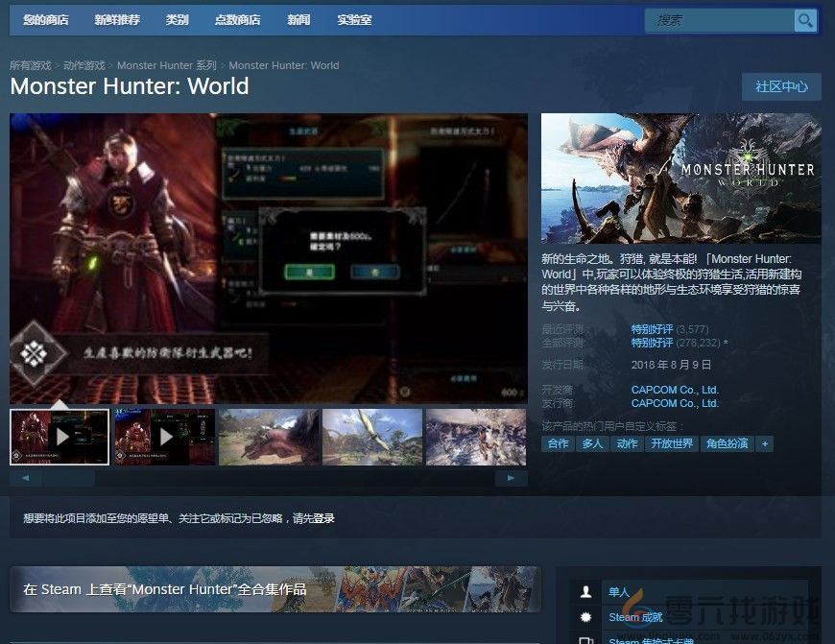Viewport: 835px width, 644px height.
Task: Open the 类别 categories dropdown
Action: point(178,19)
